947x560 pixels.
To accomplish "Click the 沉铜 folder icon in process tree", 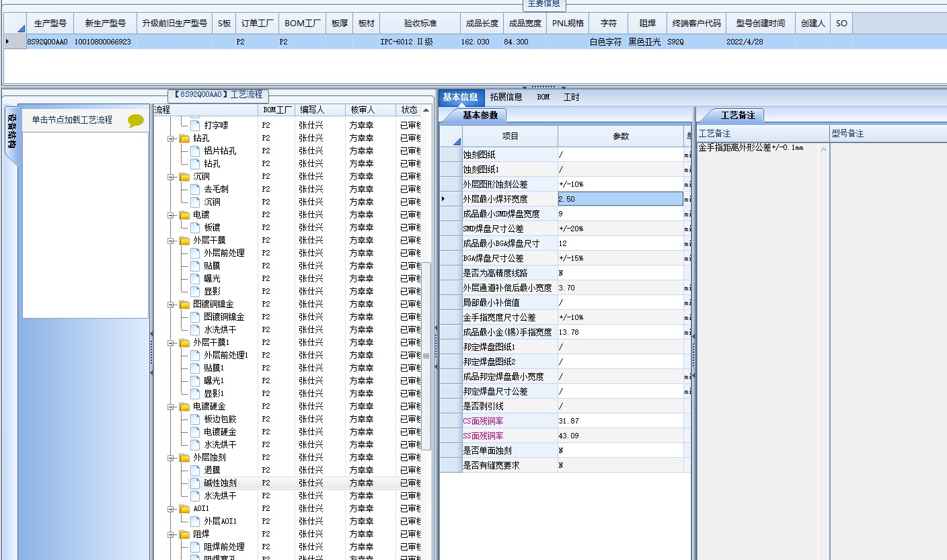I will (184, 177).
